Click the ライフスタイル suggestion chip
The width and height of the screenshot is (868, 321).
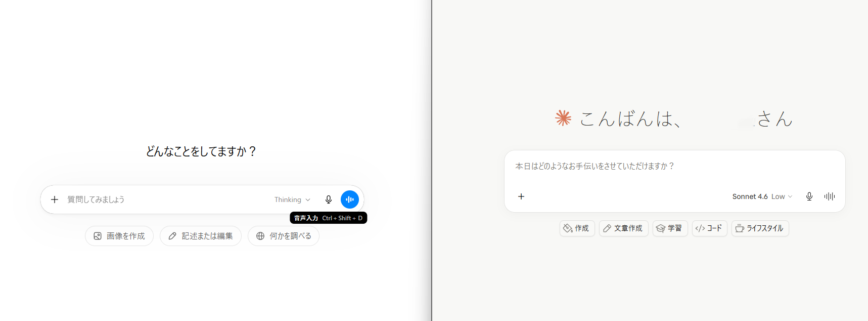[760, 228]
